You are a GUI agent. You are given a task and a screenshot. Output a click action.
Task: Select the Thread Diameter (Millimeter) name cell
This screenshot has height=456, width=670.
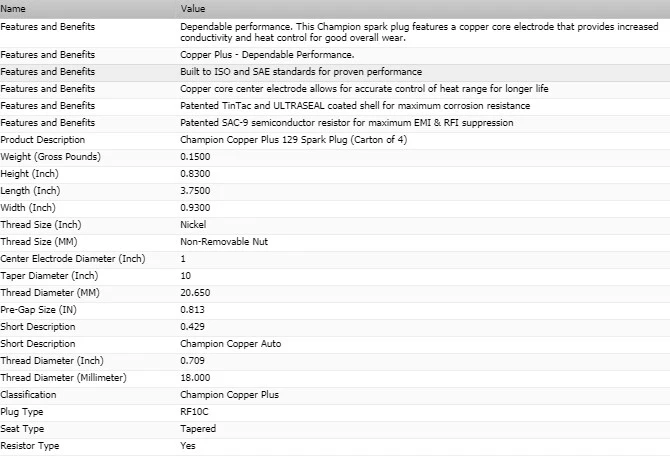point(64,378)
